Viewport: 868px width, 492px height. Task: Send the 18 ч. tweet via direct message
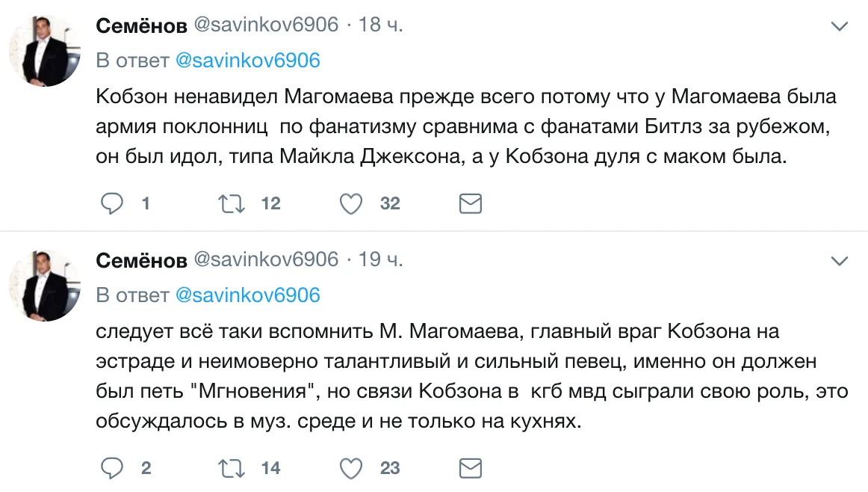click(x=470, y=203)
